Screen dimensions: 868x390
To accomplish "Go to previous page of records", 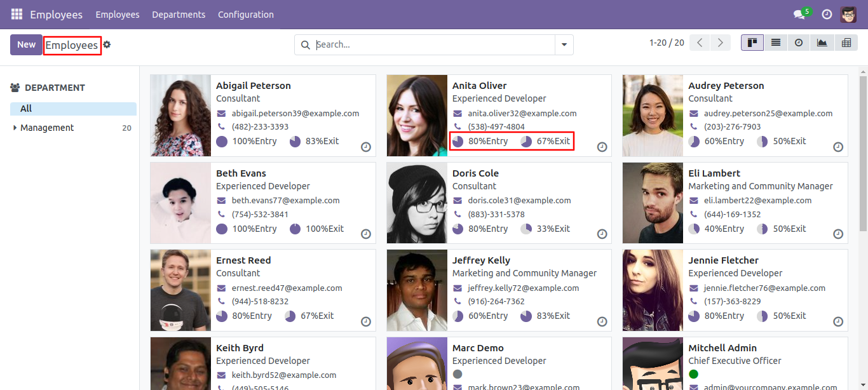I will [x=700, y=43].
